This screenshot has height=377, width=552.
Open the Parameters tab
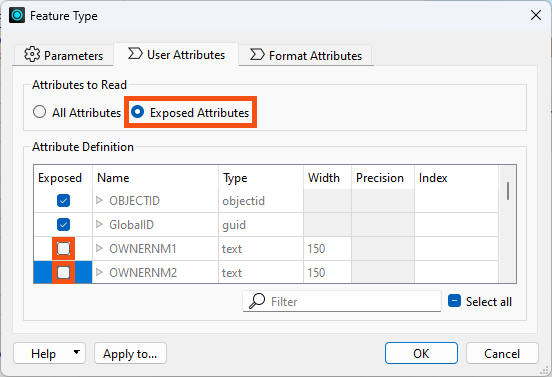tap(63, 55)
